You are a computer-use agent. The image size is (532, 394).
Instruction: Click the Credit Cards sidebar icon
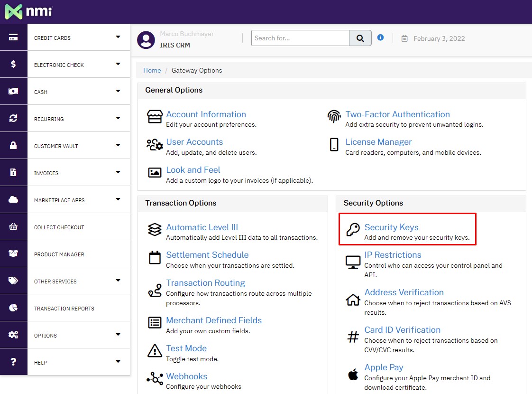pyautogui.click(x=13, y=37)
